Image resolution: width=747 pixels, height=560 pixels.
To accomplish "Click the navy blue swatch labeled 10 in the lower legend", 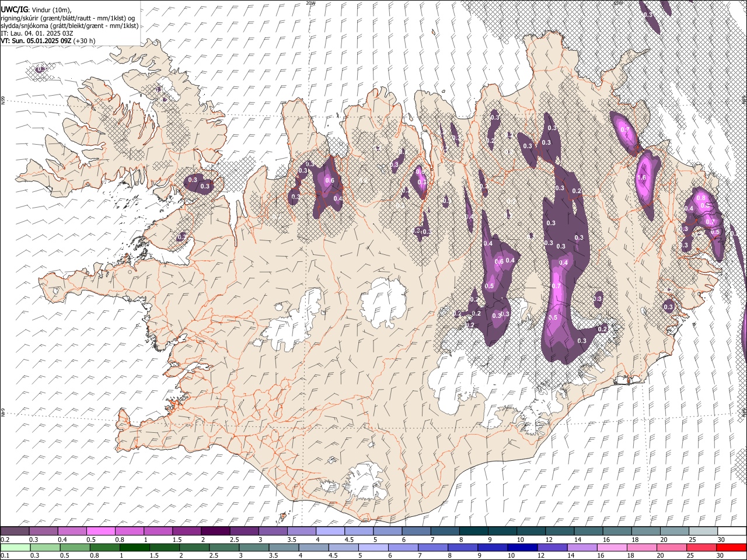I will point(521,547).
